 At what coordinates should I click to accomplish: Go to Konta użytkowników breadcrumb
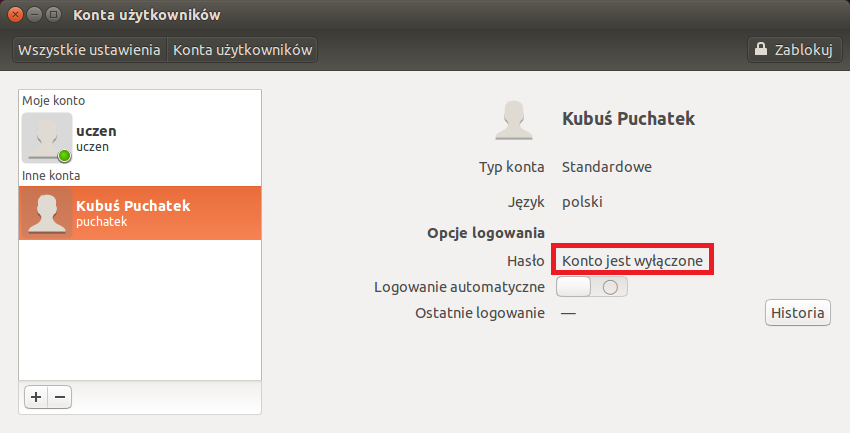[x=242, y=50]
